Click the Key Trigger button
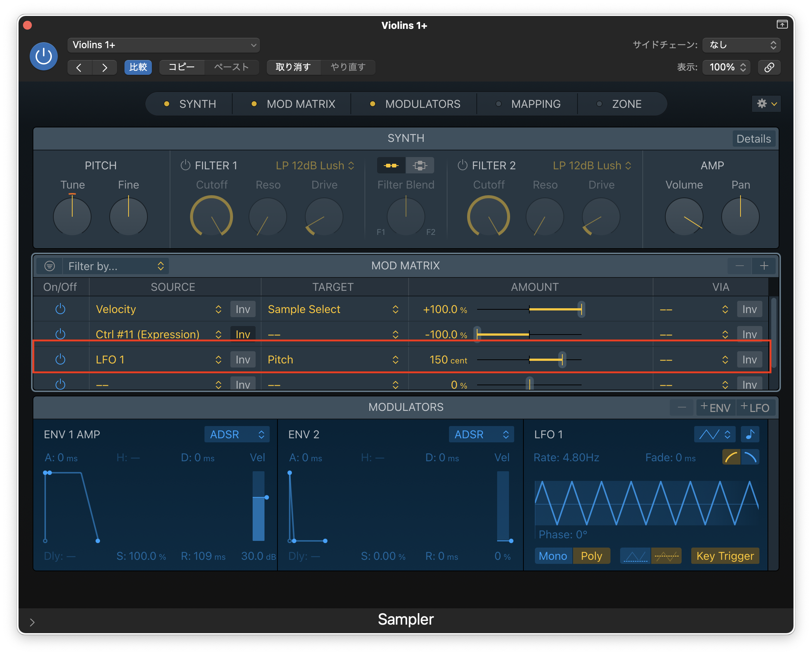 [x=725, y=556]
